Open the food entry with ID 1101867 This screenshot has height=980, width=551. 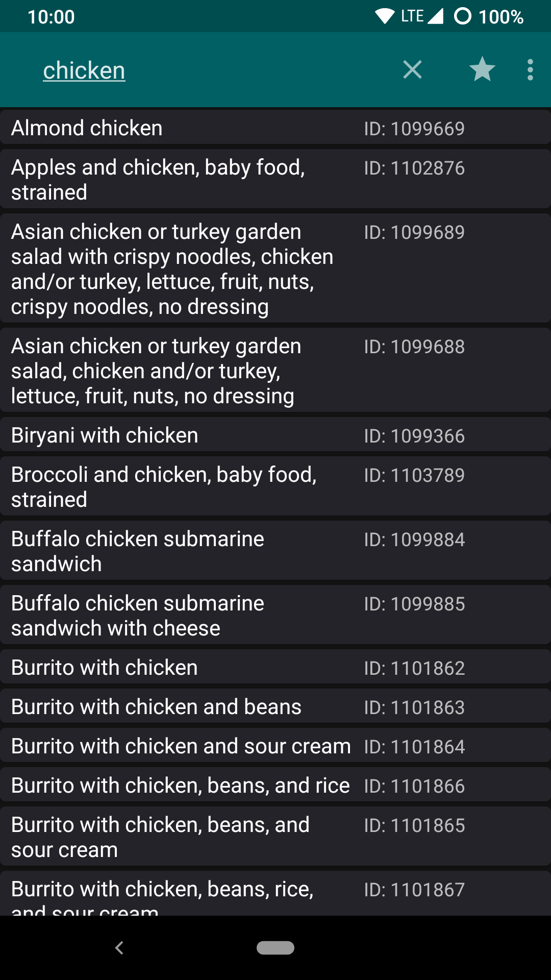point(275,894)
